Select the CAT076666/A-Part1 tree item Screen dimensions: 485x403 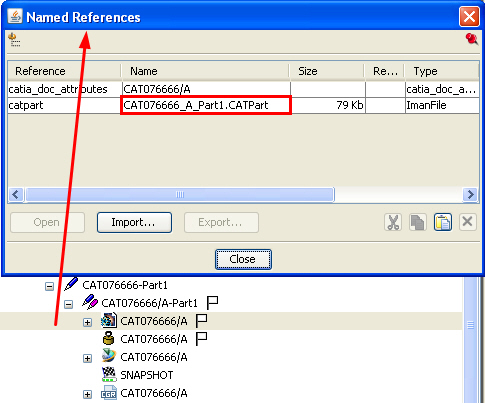coord(149,303)
